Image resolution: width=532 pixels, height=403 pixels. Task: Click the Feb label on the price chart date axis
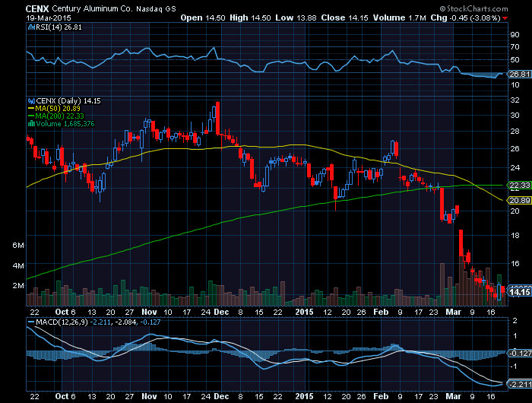[381, 312]
